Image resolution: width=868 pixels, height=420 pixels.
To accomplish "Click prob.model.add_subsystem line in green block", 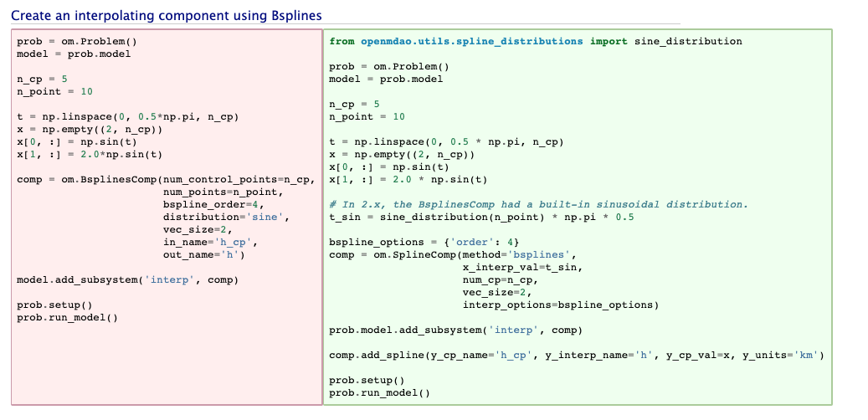I will (x=455, y=330).
